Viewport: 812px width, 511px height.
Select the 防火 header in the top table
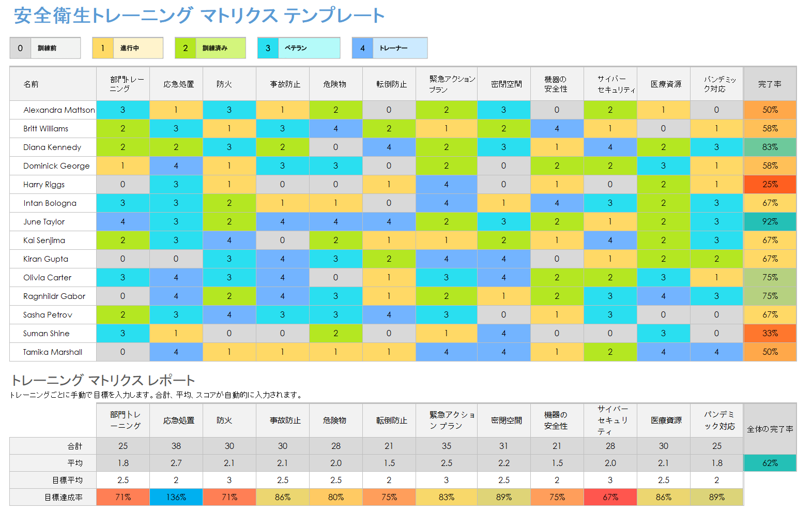click(x=229, y=84)
